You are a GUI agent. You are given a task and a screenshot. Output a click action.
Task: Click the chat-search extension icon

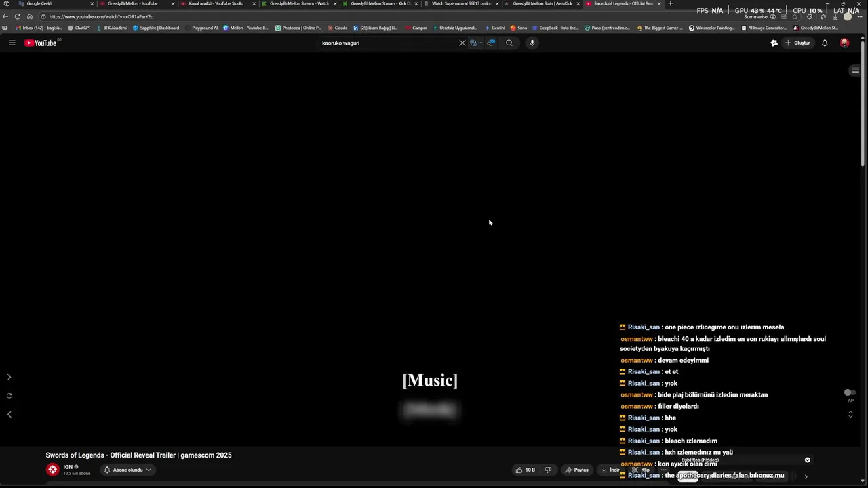(491, 43)
